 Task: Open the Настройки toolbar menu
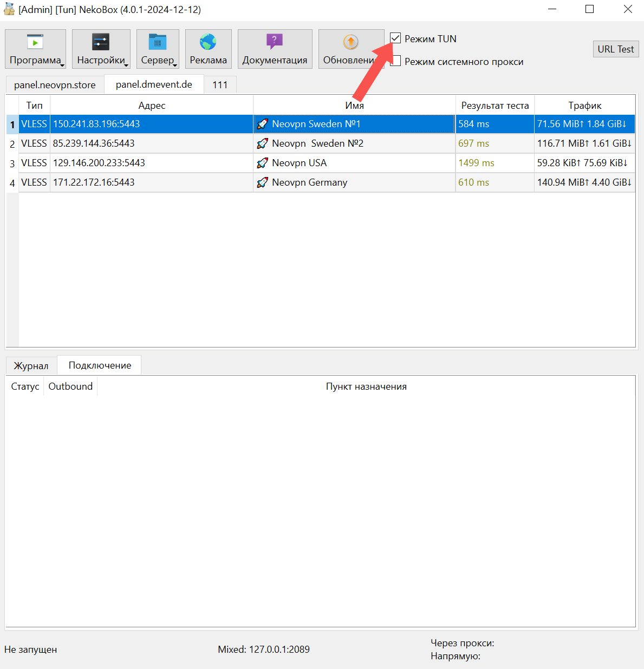[101, 49]
